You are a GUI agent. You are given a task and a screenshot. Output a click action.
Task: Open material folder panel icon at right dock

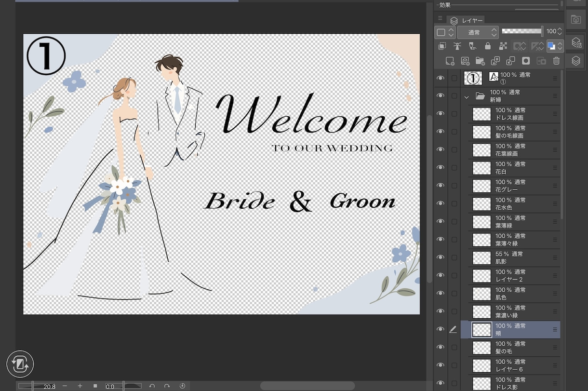(575, 19)
